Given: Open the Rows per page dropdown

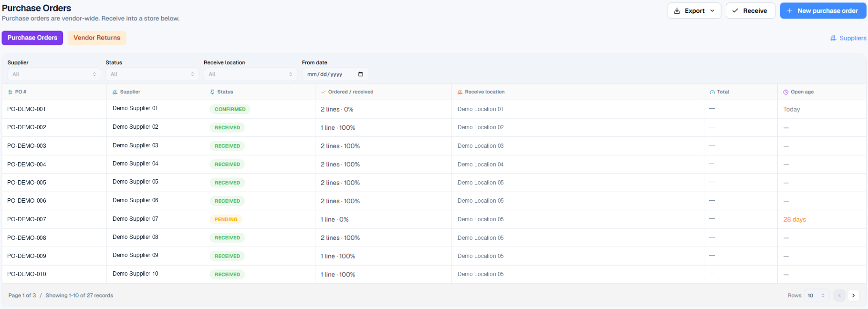Looking at the screenshot, I should coord(816,296).
